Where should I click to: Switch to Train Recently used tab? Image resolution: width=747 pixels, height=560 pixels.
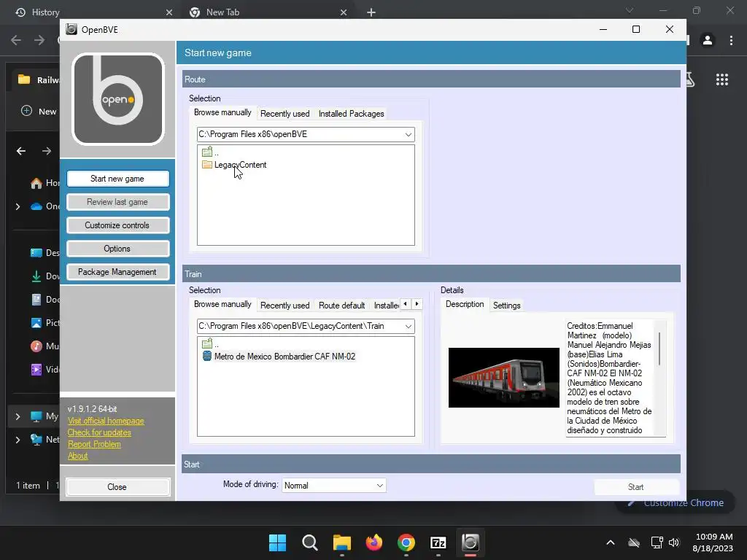[x=285, y=306]
